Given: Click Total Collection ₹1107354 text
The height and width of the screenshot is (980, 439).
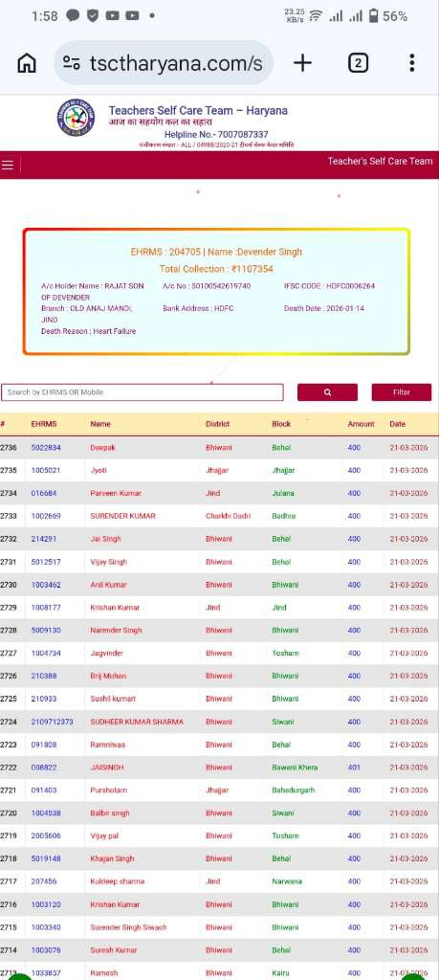Looking at the screenshot, I should 216,269.
